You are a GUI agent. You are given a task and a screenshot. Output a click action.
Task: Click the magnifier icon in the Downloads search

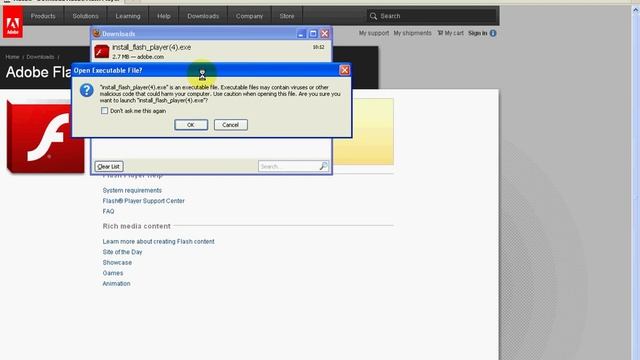(x=323, y=166)
